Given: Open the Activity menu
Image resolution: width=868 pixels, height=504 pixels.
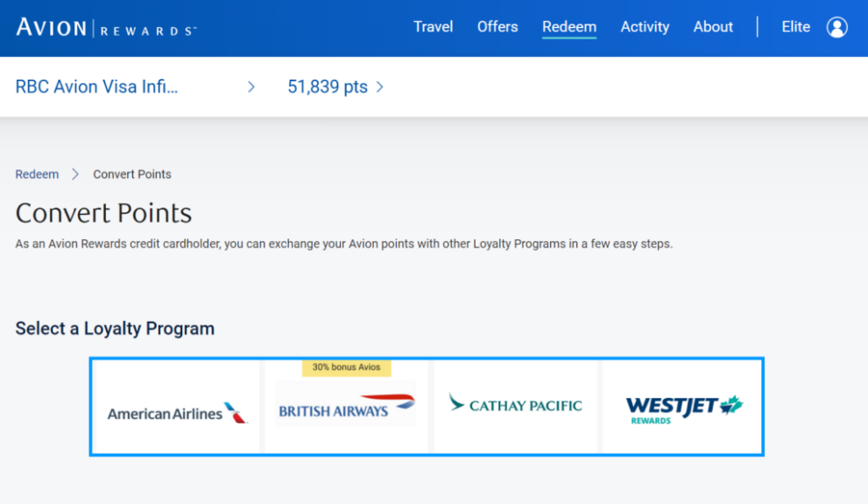Looking at the screenshot, I should coord(645,27).
